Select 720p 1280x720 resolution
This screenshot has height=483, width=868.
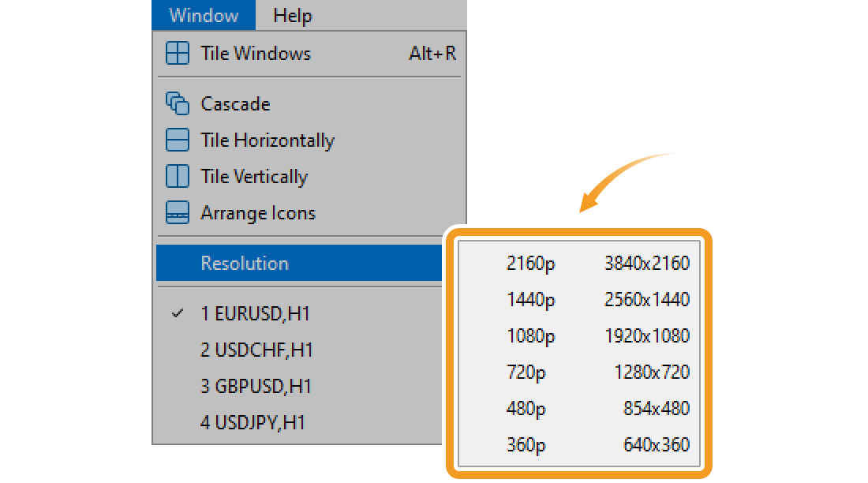click(597, 373)
